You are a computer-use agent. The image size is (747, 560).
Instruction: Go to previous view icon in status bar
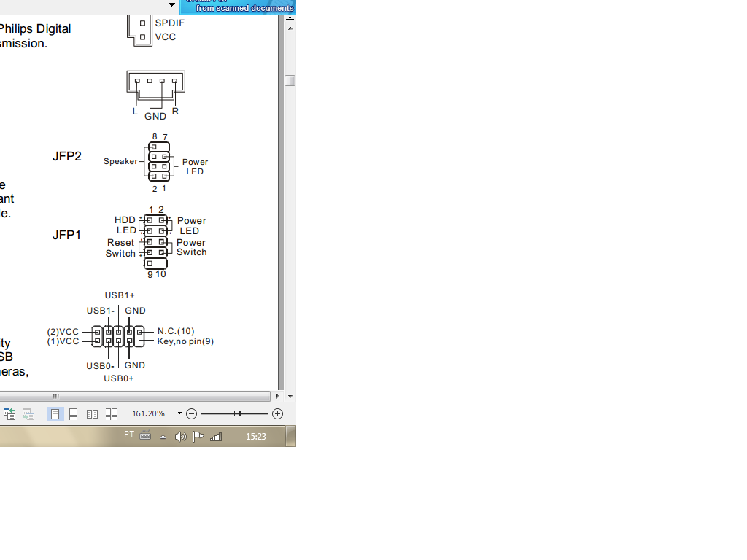(x=9, y=414)
